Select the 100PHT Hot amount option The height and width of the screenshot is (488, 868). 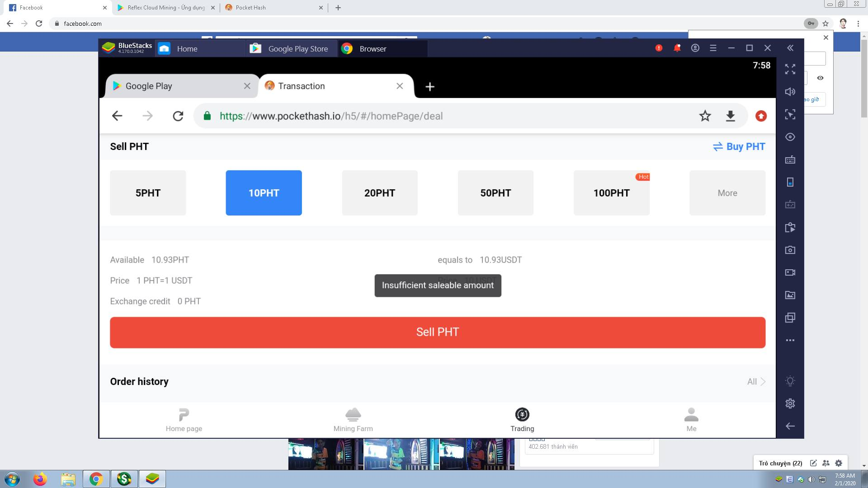point(611,193)
